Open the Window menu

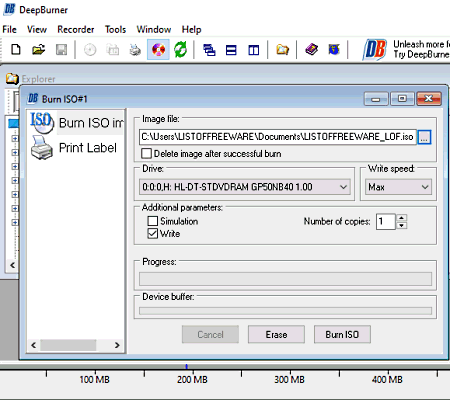pyautogui.click(x=154, y=30)
